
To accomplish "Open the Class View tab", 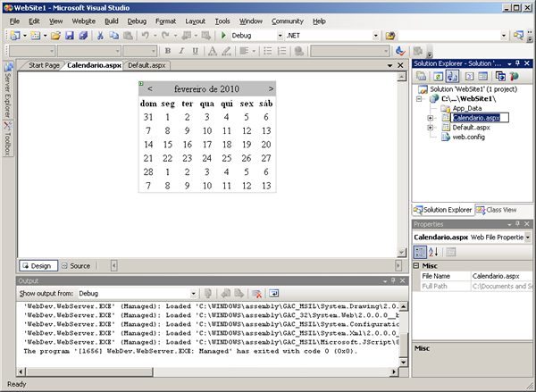I will click(497, 210).
